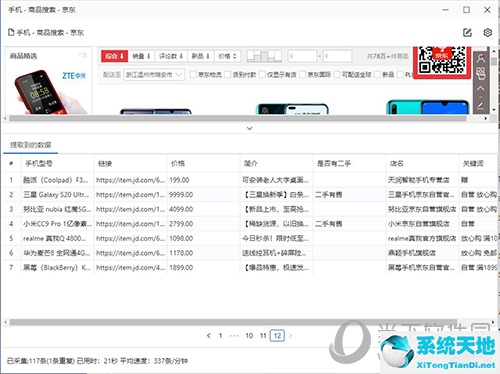The height and width of the screenshot is (374, 500).
Task: Enable the 京东物流 checkbox
Action: pyautogui.click(x=193, y=74)
